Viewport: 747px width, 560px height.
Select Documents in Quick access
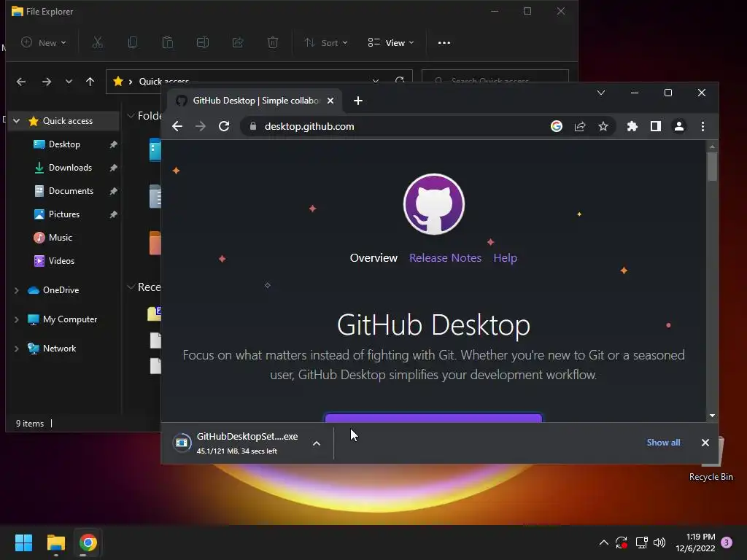click(71, 191)
